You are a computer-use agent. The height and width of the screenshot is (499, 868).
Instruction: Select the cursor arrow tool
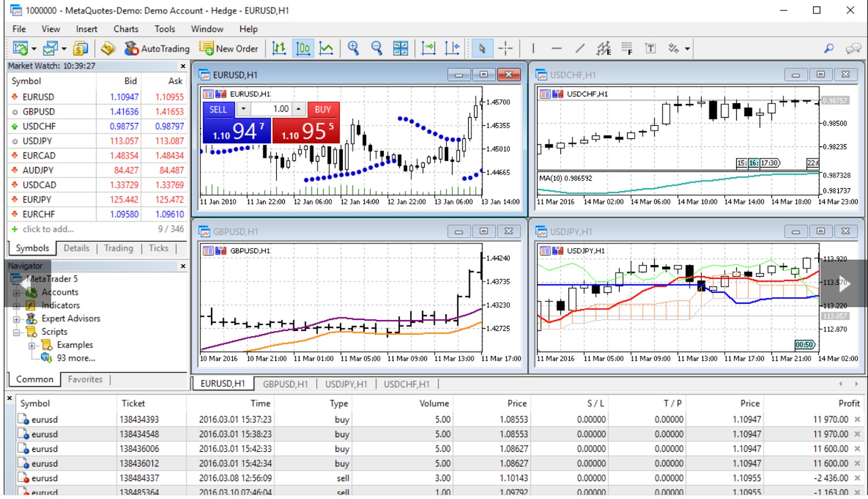[x=481, y=48]
